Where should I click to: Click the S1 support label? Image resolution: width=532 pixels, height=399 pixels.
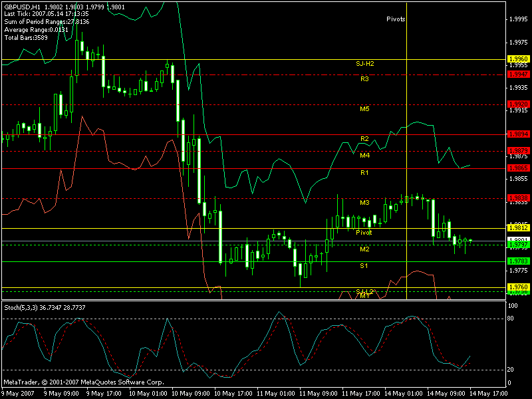[364, 266]
